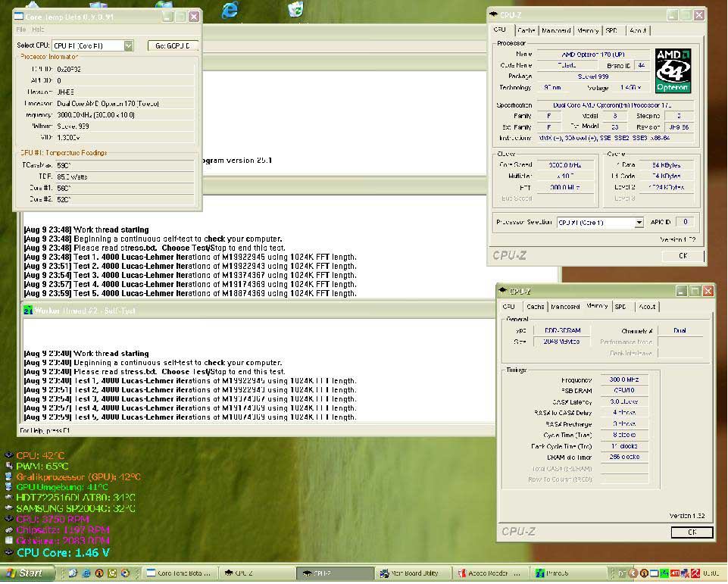Click the orange info tray icon
The height and width of the screenshot is (584, 728).
[645, 573]
